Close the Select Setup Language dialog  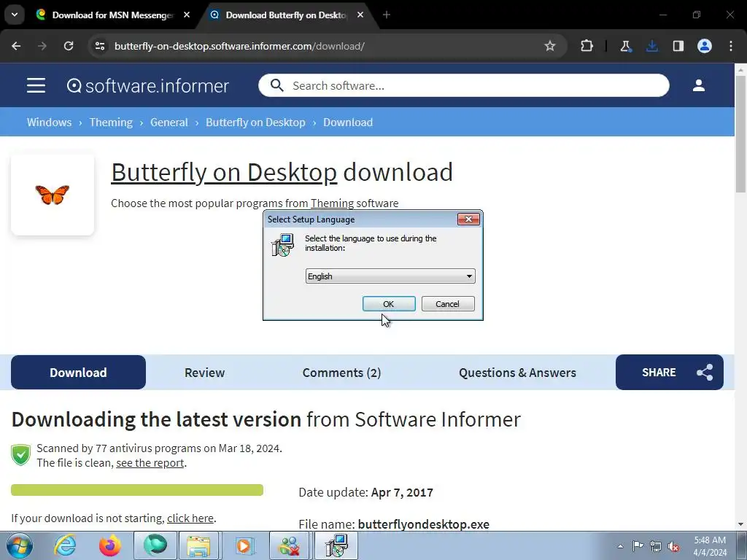(x=468, y=219)
